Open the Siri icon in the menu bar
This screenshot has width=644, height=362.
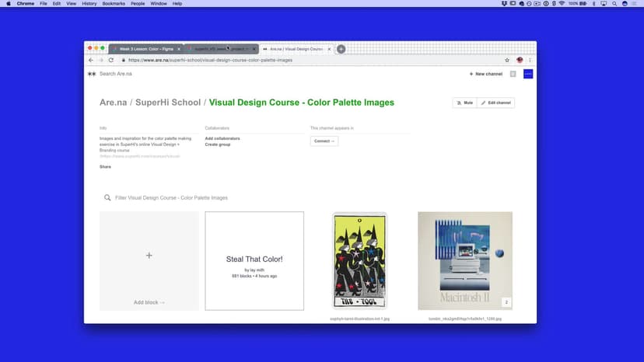tap(625, 3)
